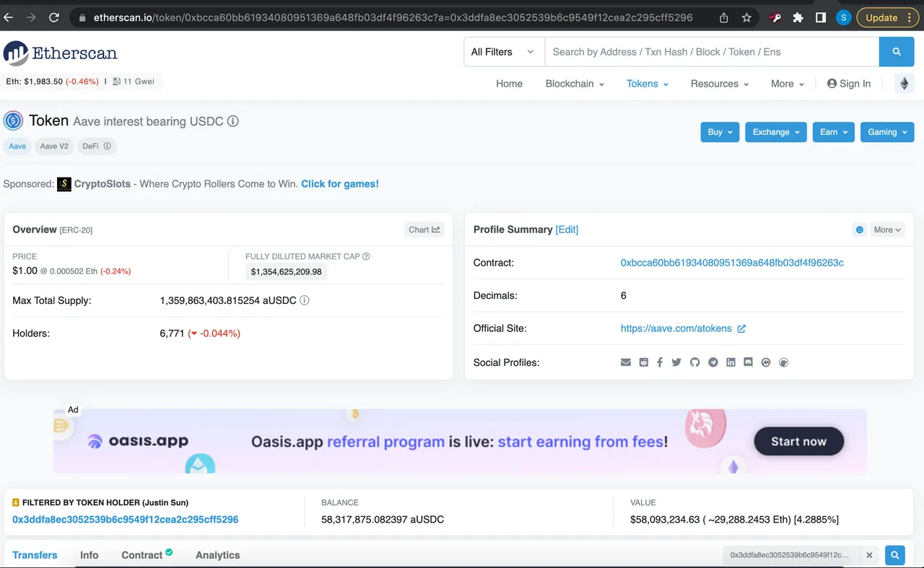Open the Twitter social profile icon
The image size is (924, 568).
pyautogui.click(x=676, y=362)
